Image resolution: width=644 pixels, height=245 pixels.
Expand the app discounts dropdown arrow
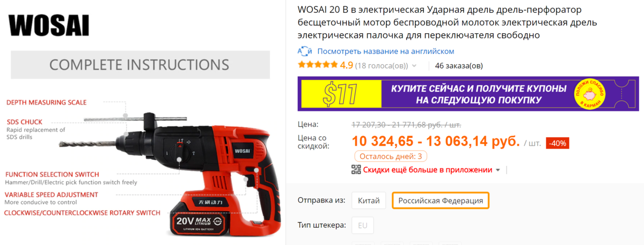point(497,170)
